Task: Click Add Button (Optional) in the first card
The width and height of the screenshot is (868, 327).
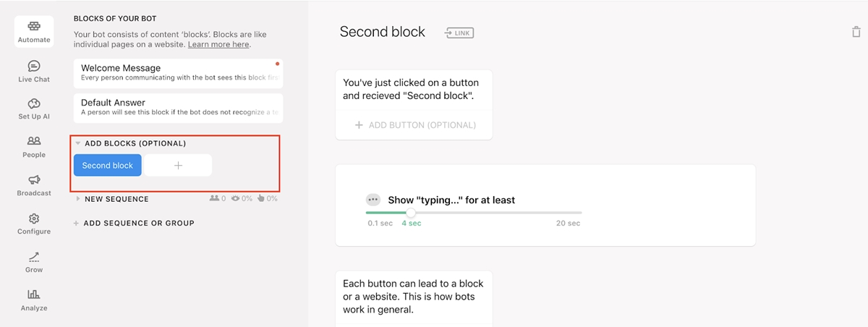Action: click(414, 125)
